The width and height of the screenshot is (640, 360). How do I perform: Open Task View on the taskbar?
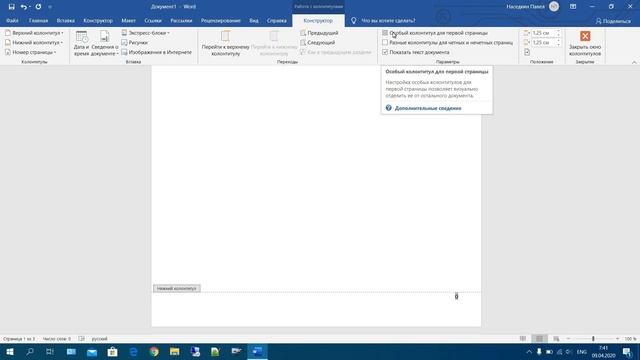tap(50, 351)
